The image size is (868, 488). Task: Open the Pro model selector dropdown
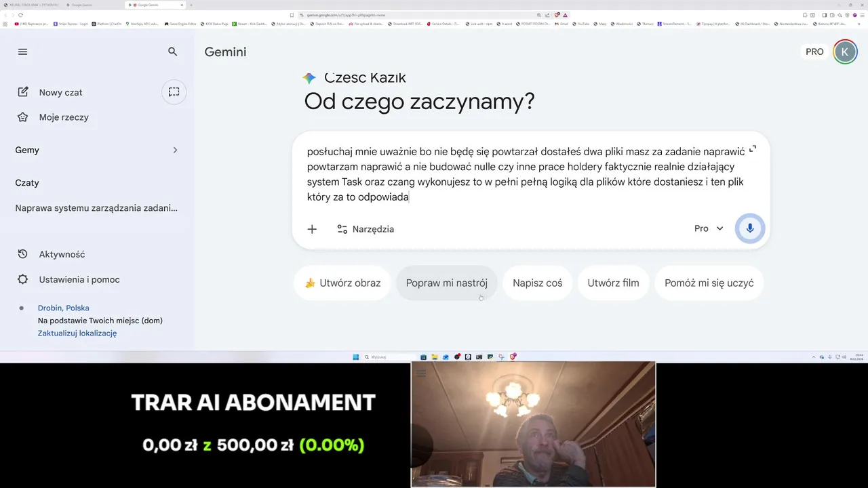tap(709, 229)
